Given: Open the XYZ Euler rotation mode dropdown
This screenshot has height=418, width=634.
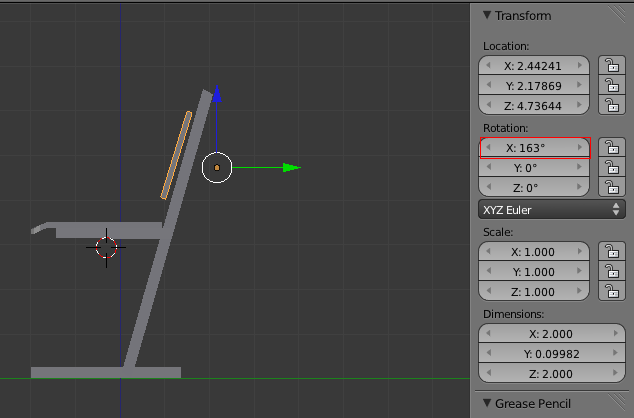Looking at the screenshot, I should click(552, 210).
